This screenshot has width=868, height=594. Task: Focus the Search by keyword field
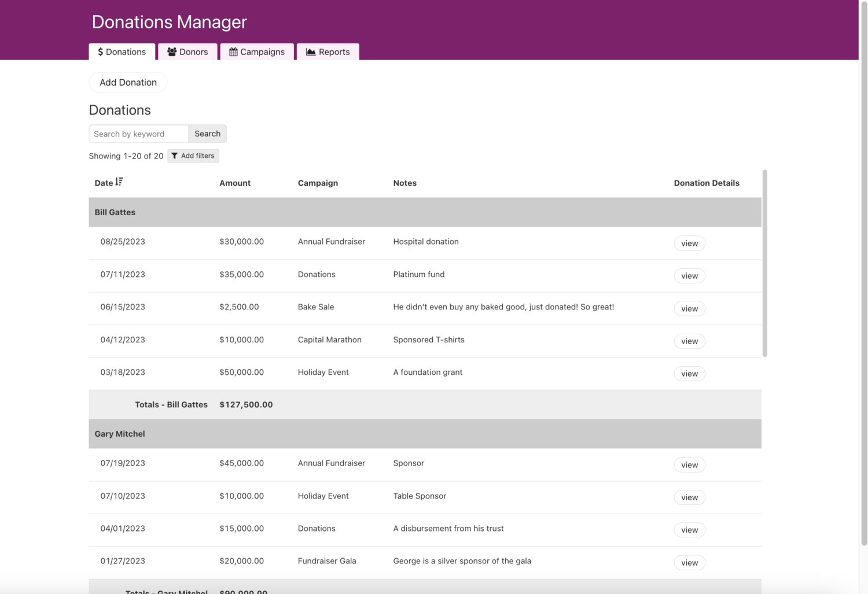click(x=139, y=134)
